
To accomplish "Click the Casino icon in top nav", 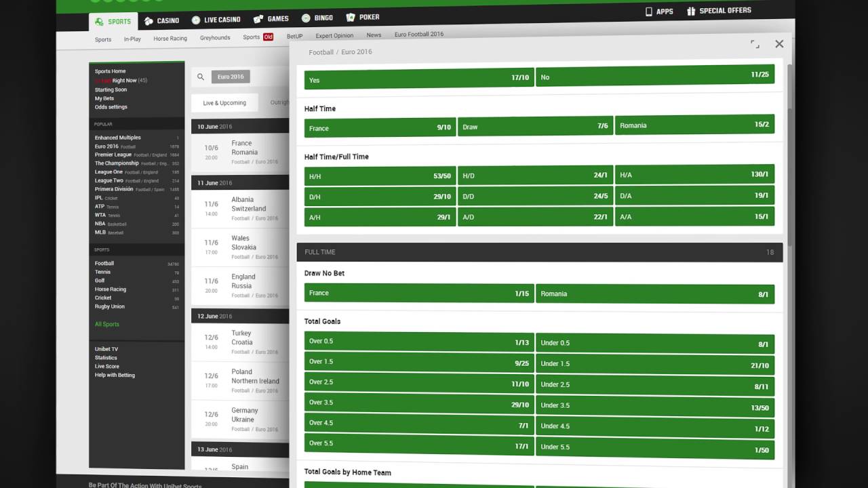I will click(x=149, y=21).
